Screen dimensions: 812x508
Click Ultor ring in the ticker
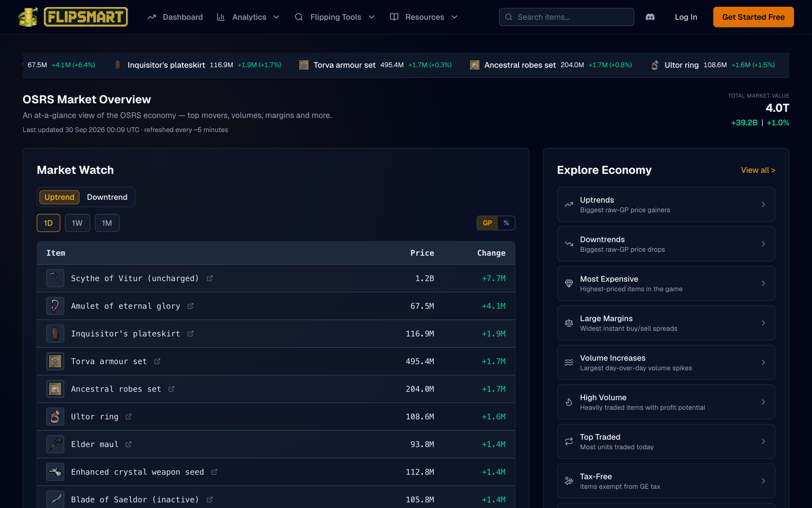point(681,65)
